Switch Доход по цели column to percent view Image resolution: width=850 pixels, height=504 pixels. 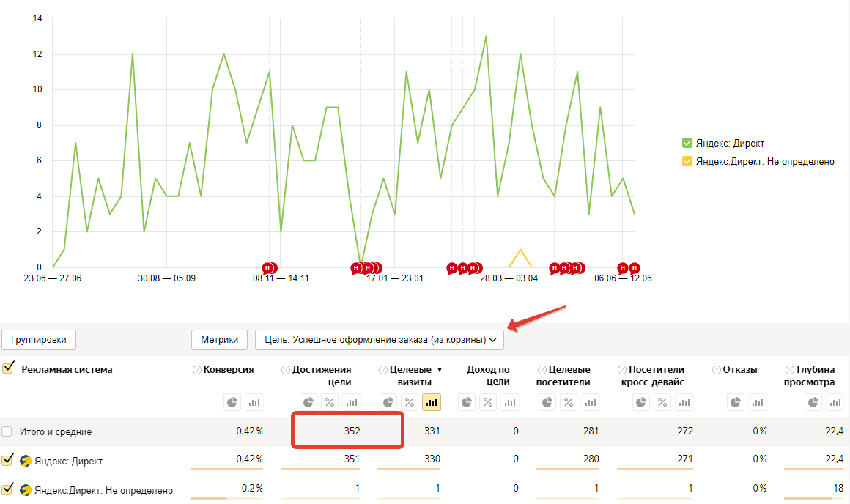[489, 402]
